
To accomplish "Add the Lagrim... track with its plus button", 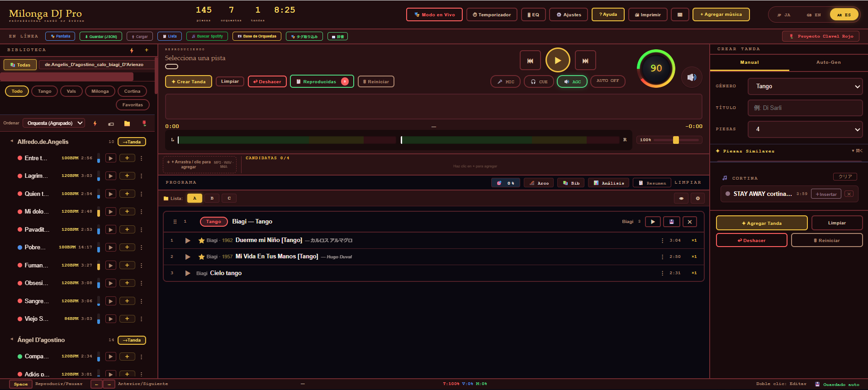I will coord(127,176).
